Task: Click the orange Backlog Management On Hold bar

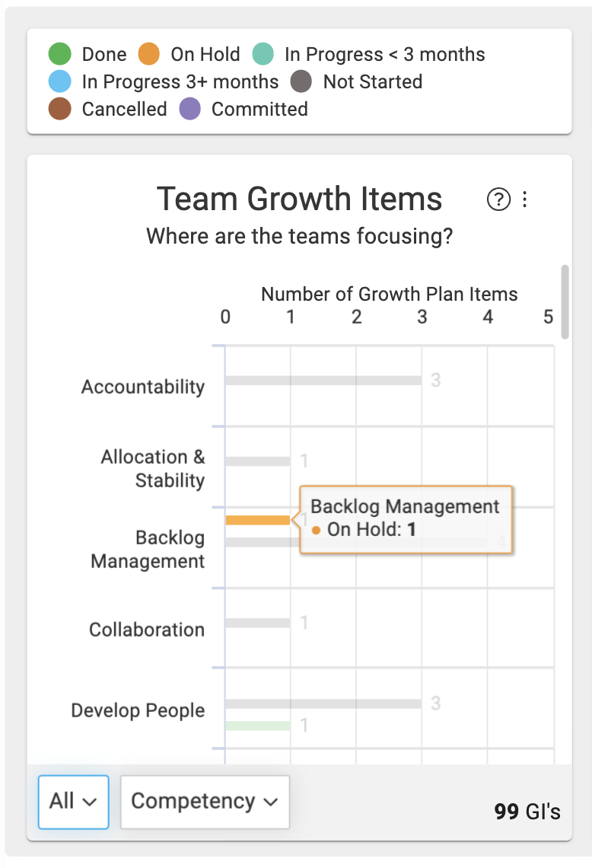Action: point(258,520)
